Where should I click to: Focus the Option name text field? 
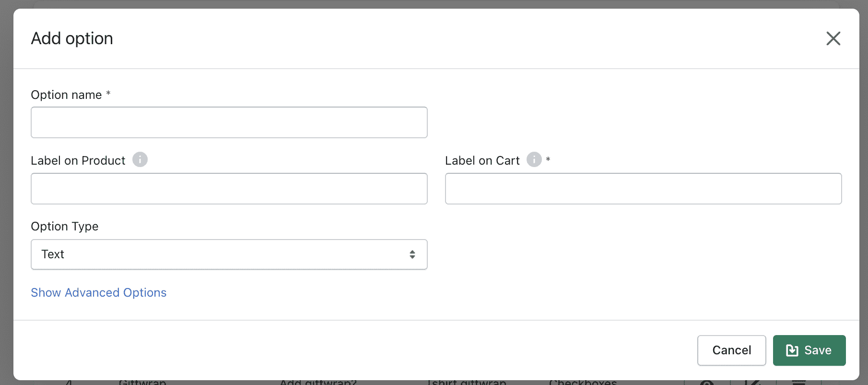pos(229,122)
